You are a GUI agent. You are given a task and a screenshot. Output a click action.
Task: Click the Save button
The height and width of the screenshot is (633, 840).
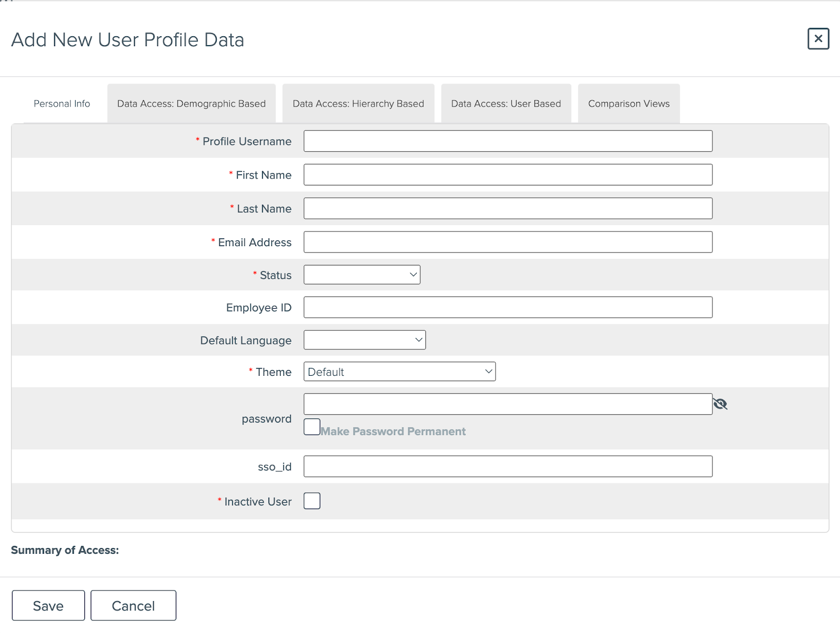click(48, 605)
